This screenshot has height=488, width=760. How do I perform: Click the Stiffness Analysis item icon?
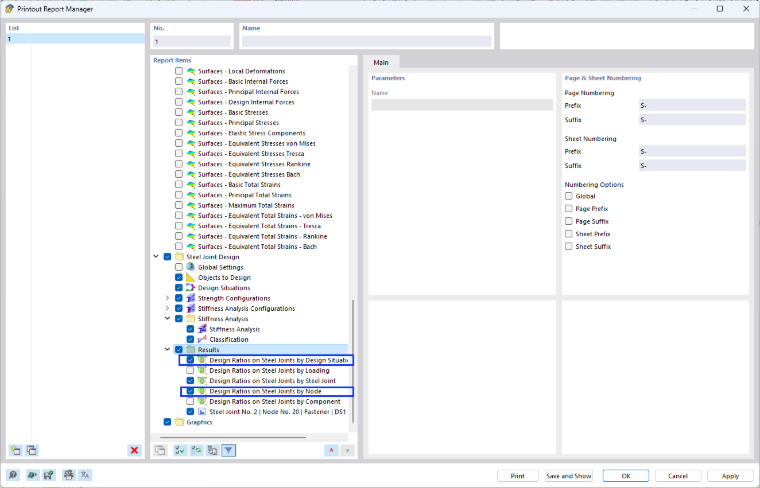click(x=202, y=329)
